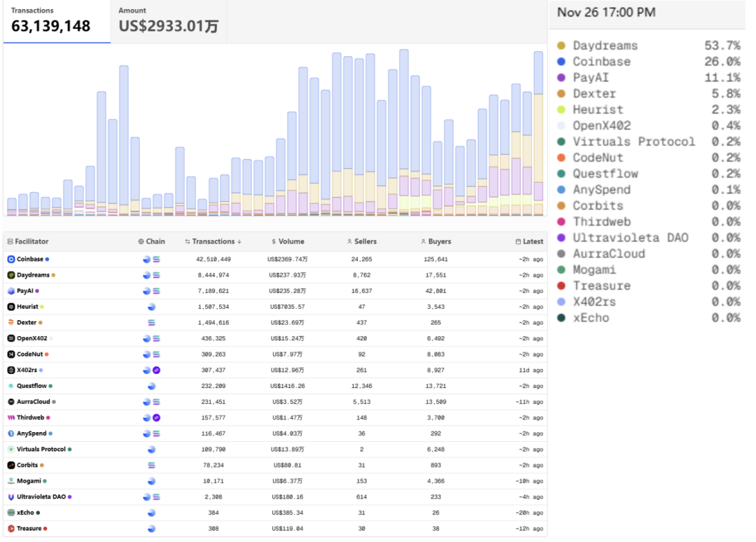This screenshot has height=542, width=756.
Task: Click the CodeNut logo icon
Action: pos(11,354)
